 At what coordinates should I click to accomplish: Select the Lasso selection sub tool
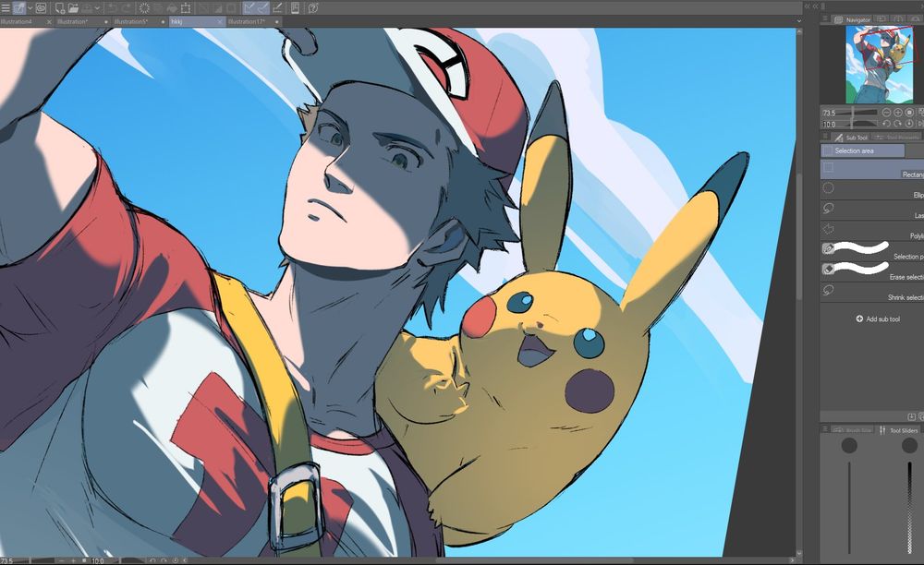pos(872,210)
